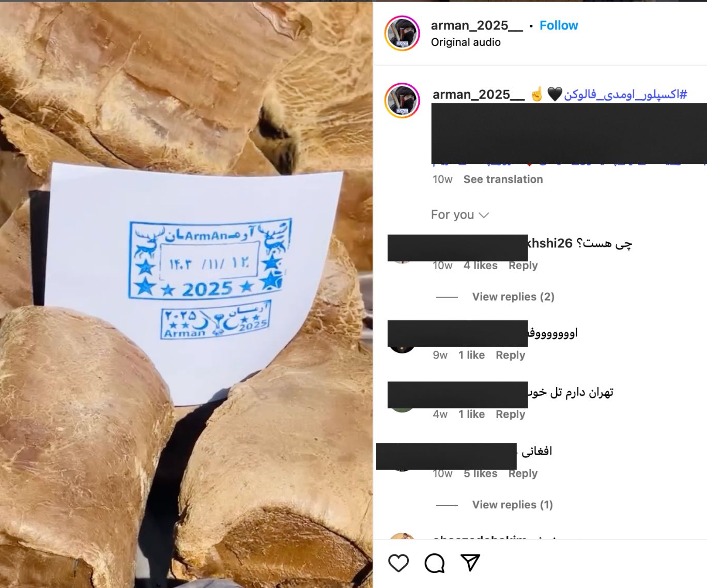
Task: Open arman_2025__ profile picture in header
Action: coord(402,34)
